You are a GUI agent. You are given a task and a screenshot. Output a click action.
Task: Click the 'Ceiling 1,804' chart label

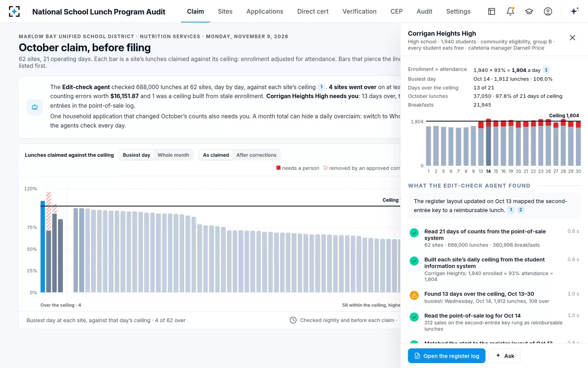[x=564, y=116]
